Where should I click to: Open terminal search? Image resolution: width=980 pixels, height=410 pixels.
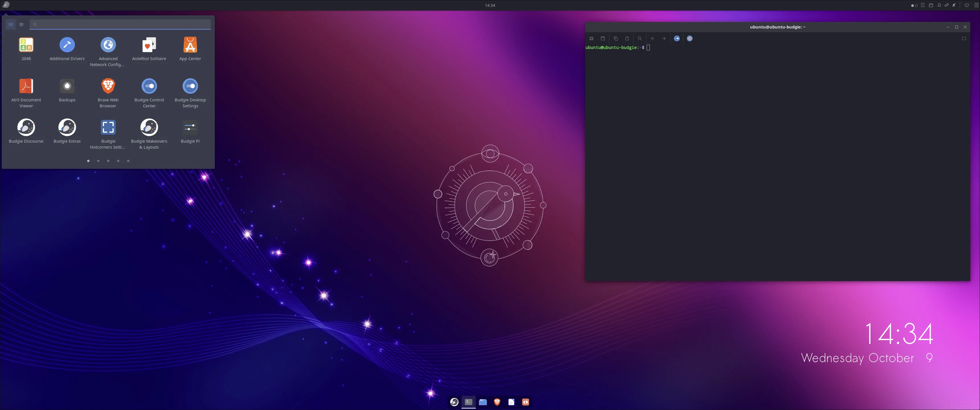640,38
